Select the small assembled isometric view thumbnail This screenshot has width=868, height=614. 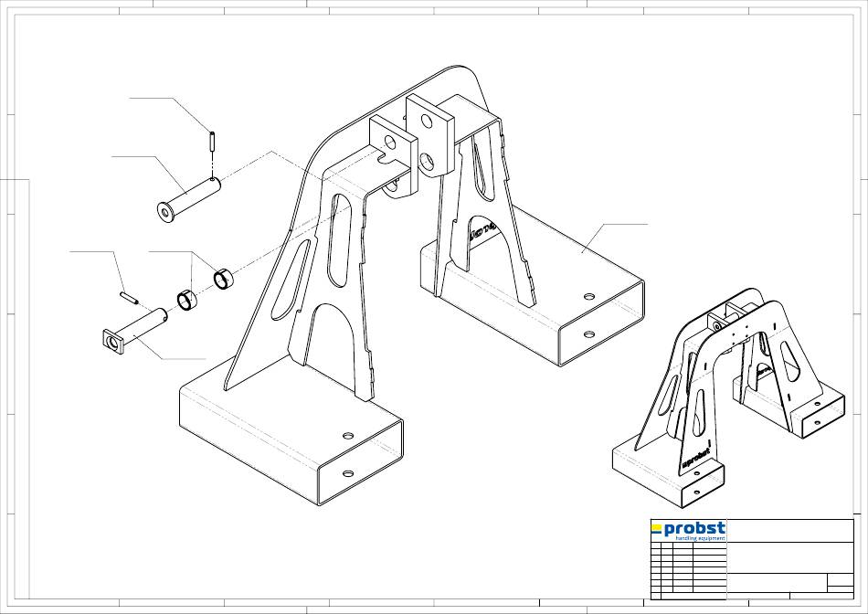(728, 397)
